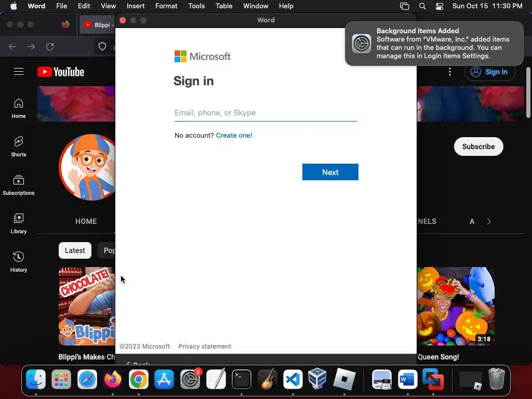
Task: Open the Queen Song video thumbnail
Action: 456,307
